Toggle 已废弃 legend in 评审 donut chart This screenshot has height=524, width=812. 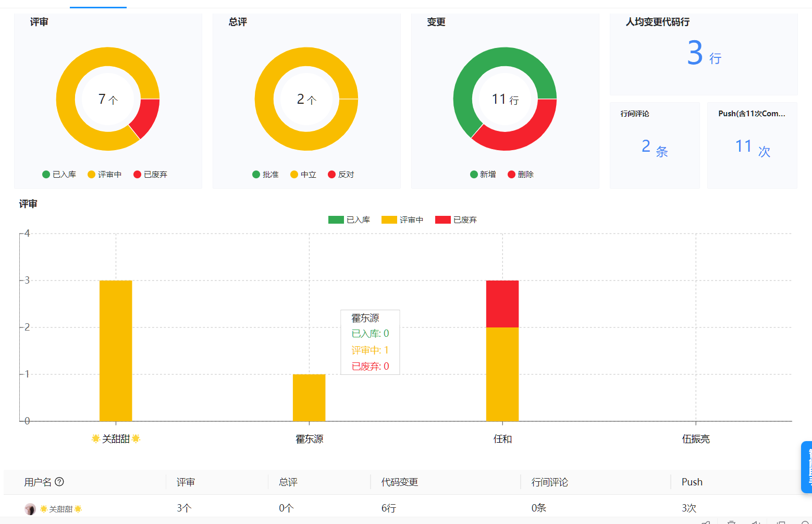coord(150,175)
